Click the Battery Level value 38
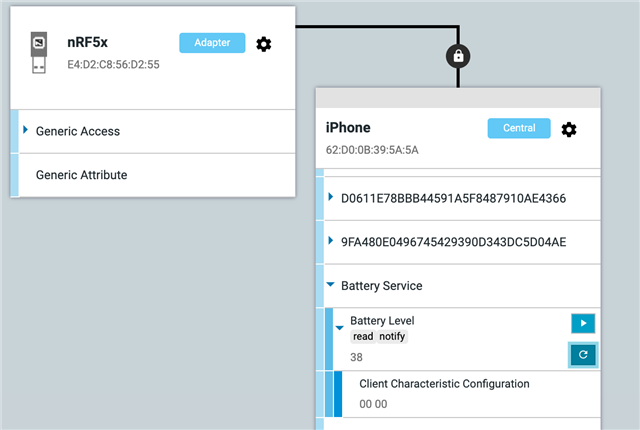This screenshot has width=640, height=430. (x=356, y=357)
